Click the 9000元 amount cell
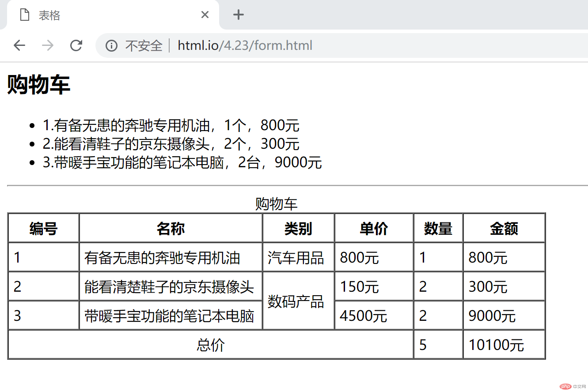Viewport: 588px width, 391px height. click(504, 316)
